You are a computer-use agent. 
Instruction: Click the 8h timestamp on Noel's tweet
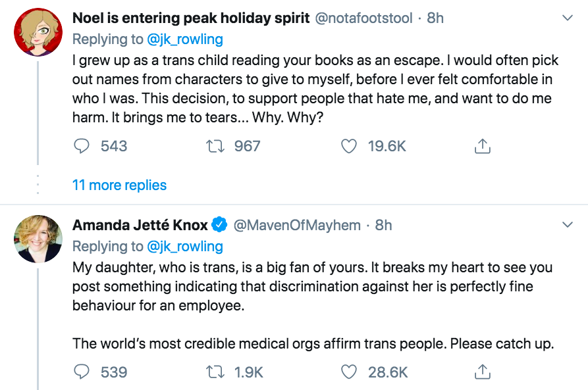pyautogui.click(x=435, y=18)
